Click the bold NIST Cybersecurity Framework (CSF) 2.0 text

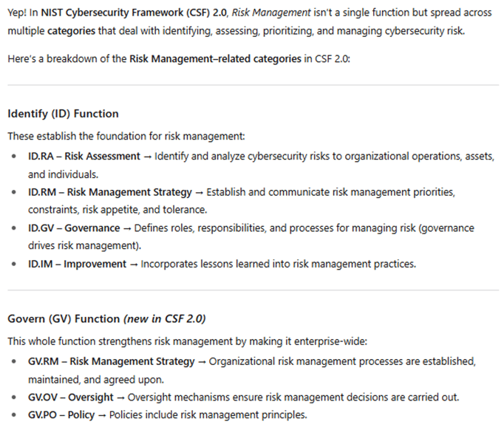click(x=134, y=13)
